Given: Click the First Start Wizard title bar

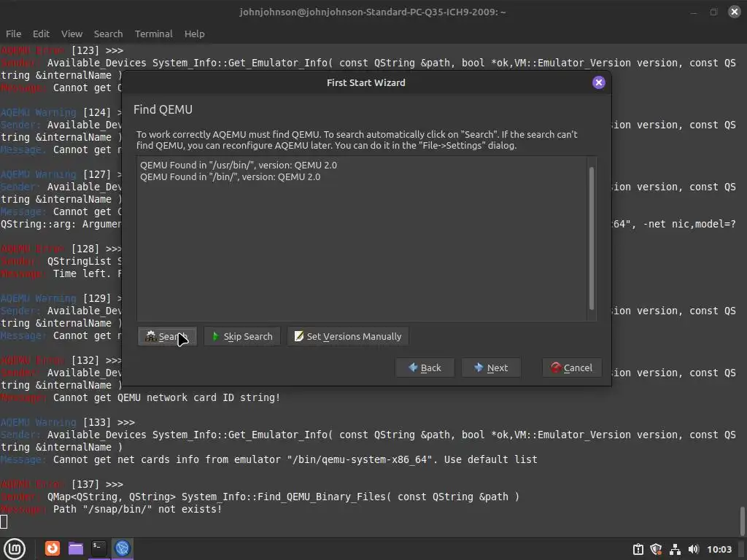Looking at the screenshot, I should 366,82.
